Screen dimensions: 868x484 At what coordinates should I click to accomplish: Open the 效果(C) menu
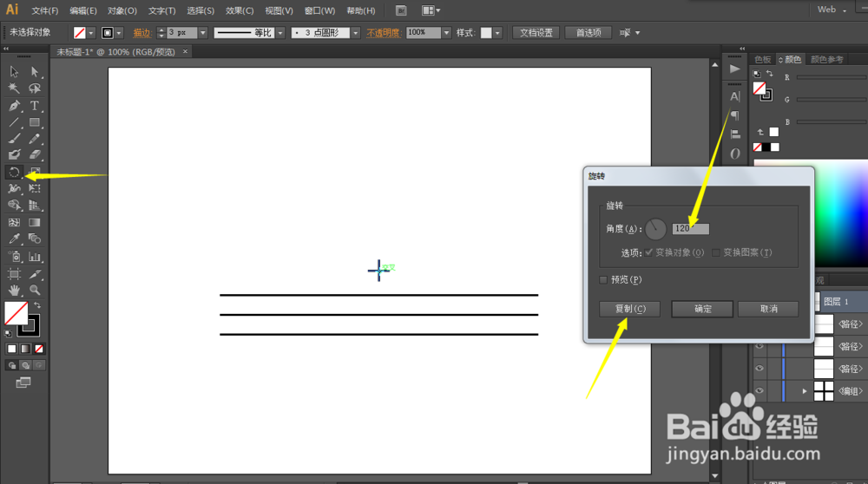pyautogui.click(x=240, y=10)
